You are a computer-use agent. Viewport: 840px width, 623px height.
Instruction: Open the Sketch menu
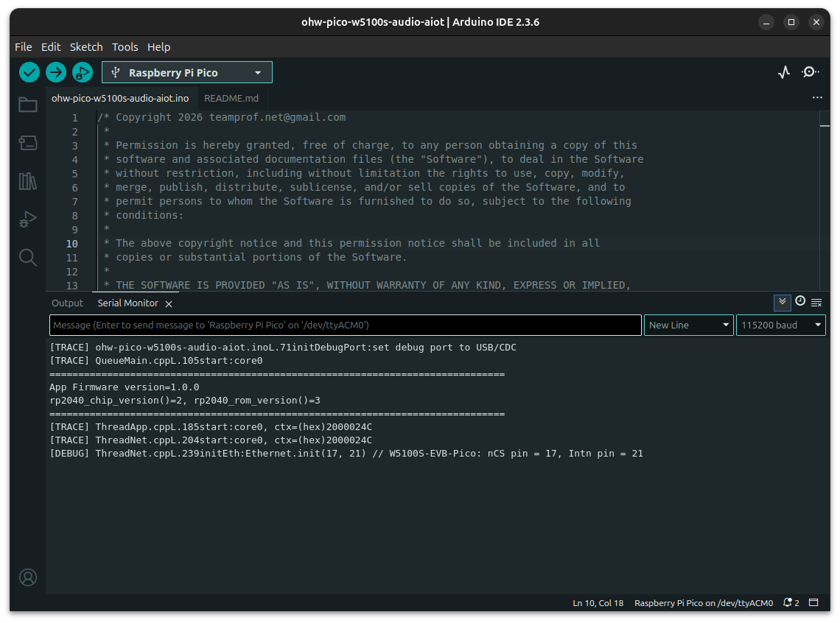(86, 46)
